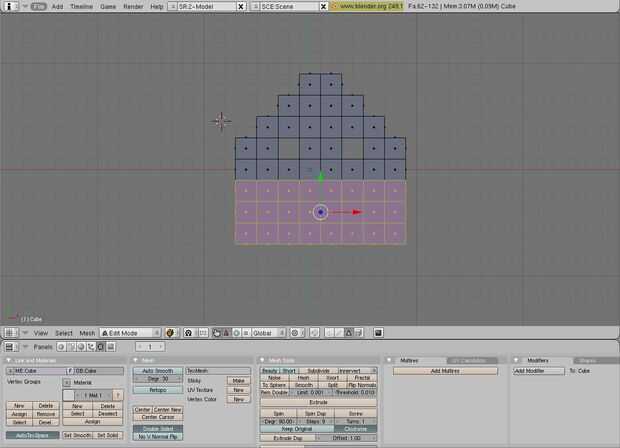Switch to edge select mode icon
The width and height of the screenshot is (620, 448).
[339, 333]
